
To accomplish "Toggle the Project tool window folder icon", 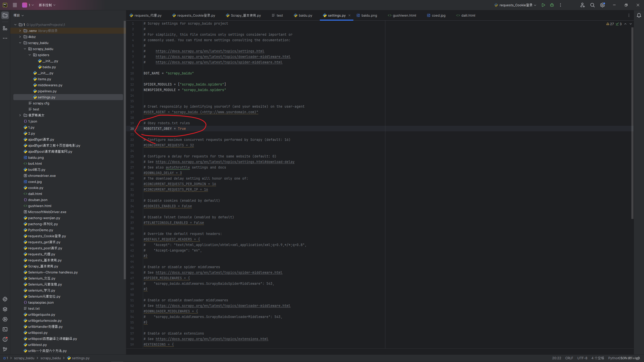I will [x=5, y=15].
